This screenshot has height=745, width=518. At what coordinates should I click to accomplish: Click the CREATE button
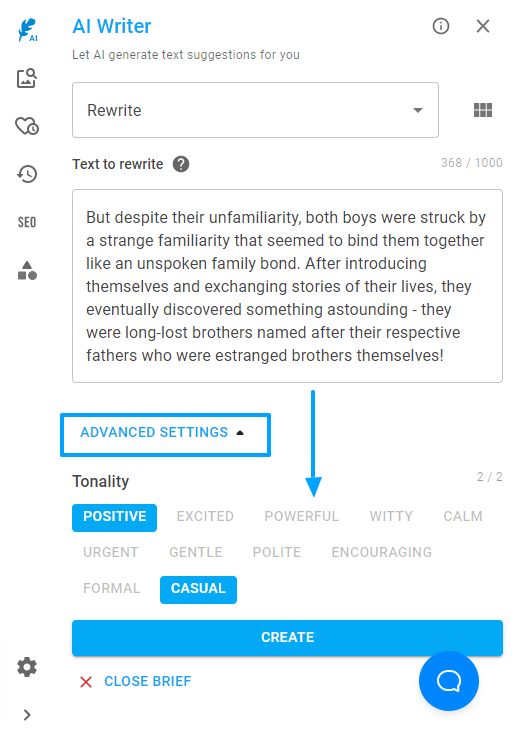click(288, 638)
